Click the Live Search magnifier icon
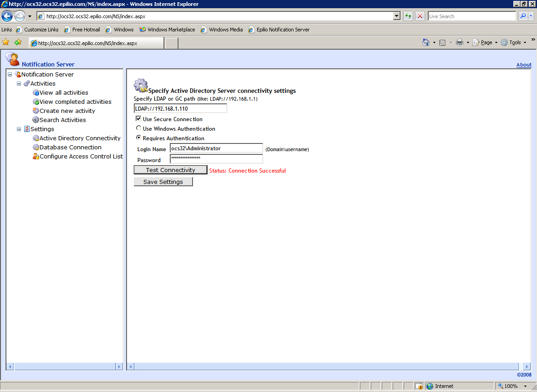The height and width of the screenshot is (392, 537). point(522,16)
